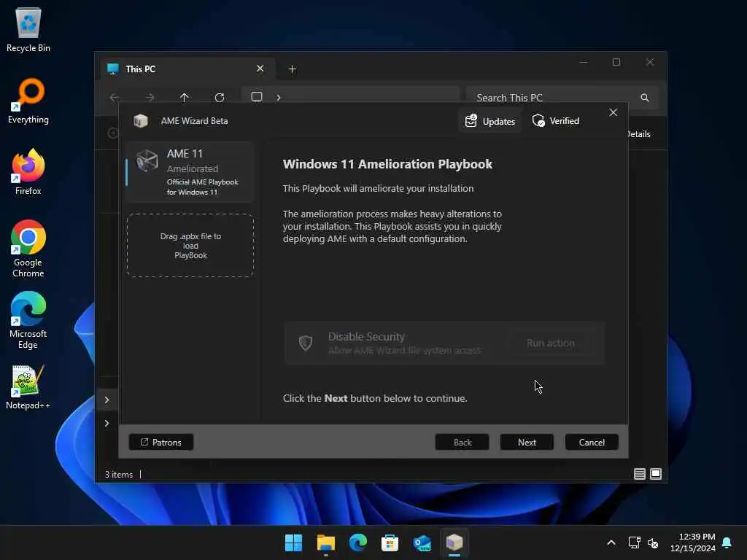Click AME Wizard taskbar icon
Image resolution: width=747 pixels, height=560 pixels.
[x=454, y=542]
